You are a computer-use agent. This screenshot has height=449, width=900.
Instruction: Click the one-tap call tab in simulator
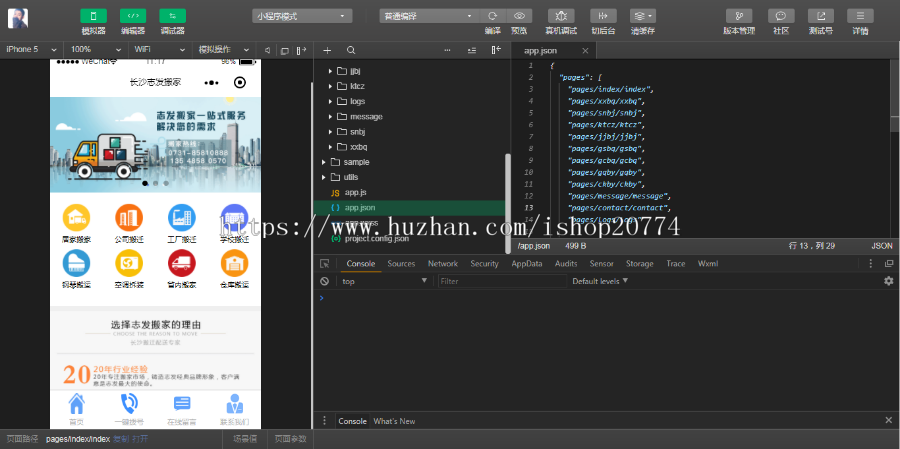[129, 410]
